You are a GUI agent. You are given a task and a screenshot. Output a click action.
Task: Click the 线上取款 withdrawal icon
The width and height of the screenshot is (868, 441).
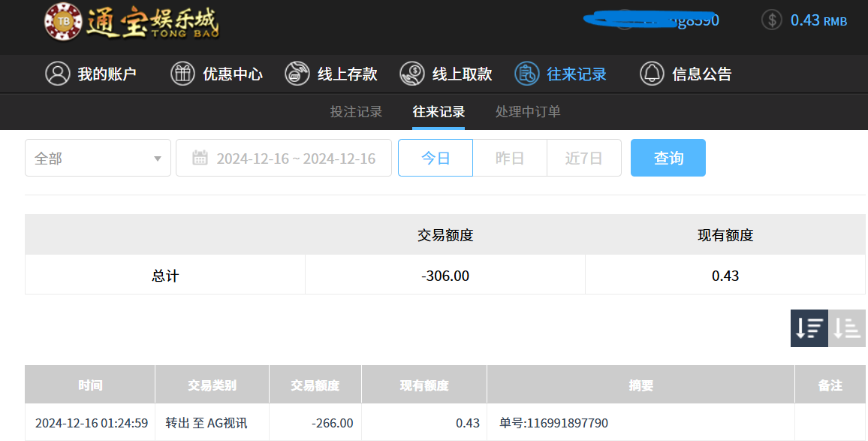[412, 74]
